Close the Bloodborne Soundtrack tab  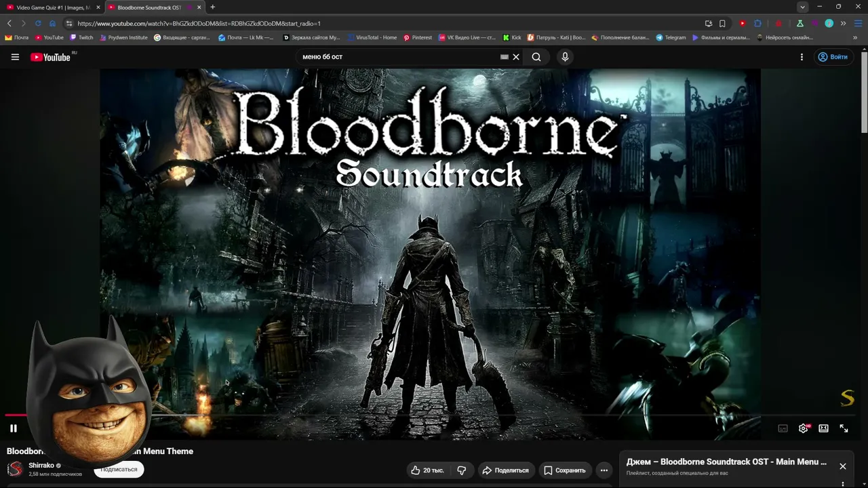tap(199, 7)
